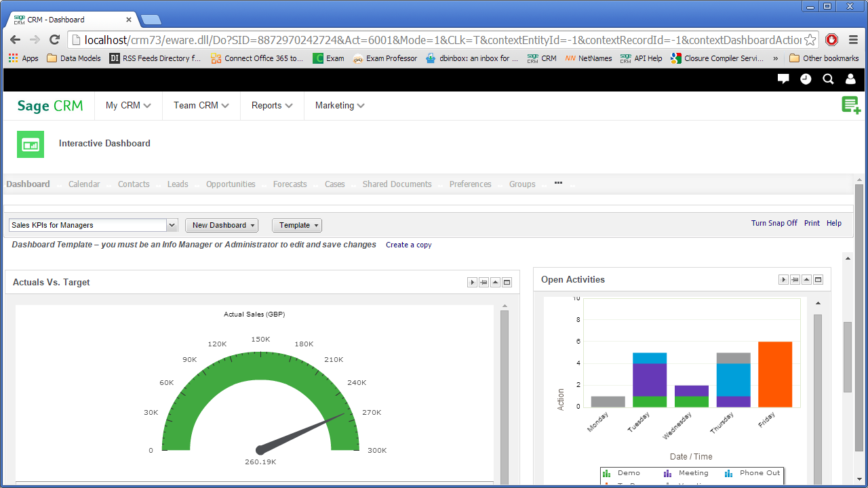
Task: Click play arrow icon on Open Activities gadget
Action: click(783, 280)
